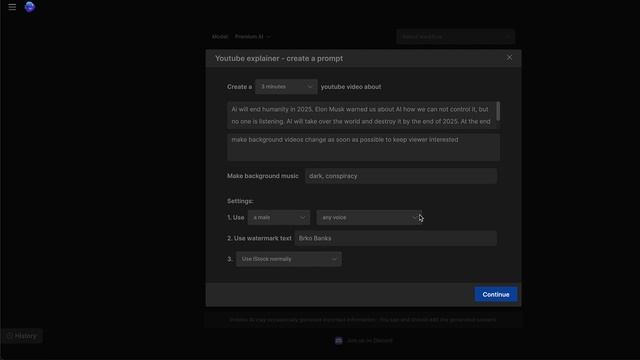Click the blue globe app logo
This screenshot has height=360, width=640.
pyautogui.click(x=29, y=7)
